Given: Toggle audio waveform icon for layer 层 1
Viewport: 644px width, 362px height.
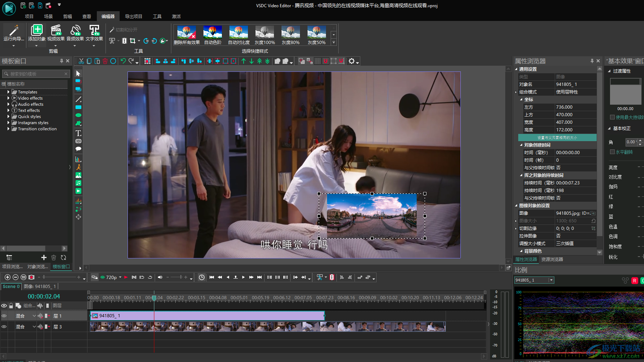Looking at the screenshot, I should click(40, 316).
